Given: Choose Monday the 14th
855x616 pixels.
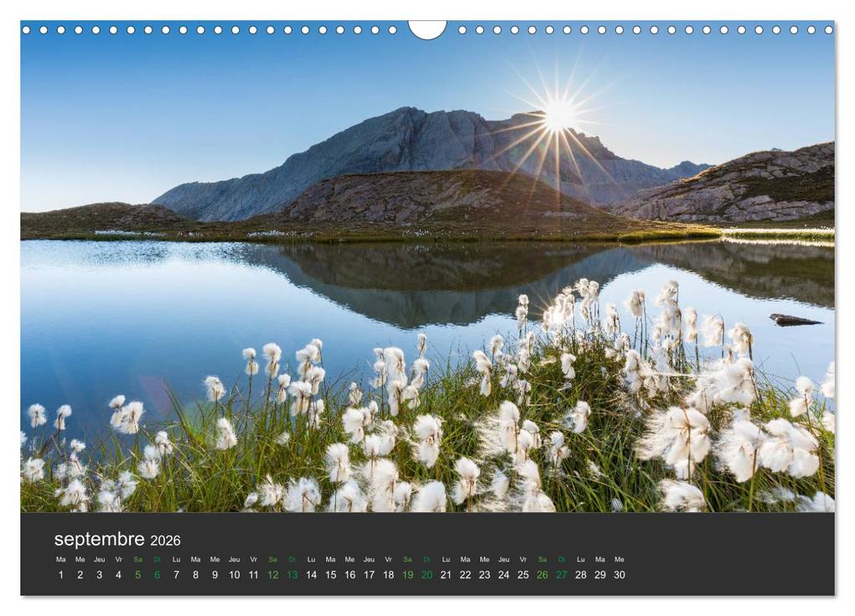Looking at the screenshot, I should point(311,575).
